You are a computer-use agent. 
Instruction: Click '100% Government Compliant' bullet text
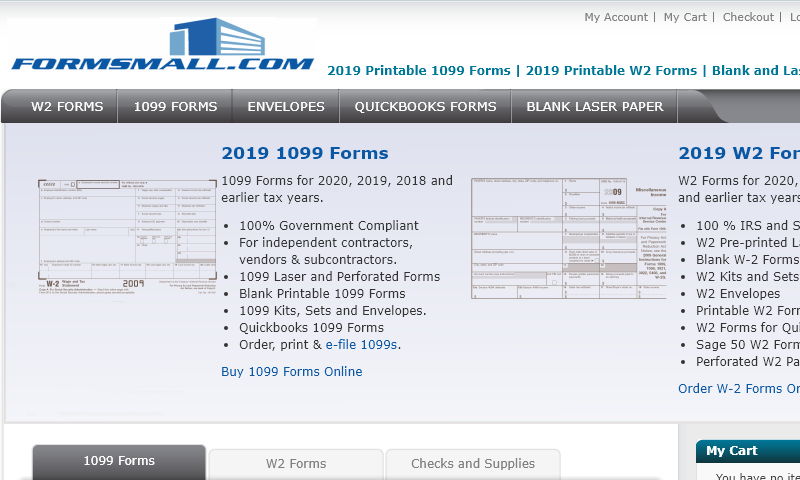pos(329,225)
